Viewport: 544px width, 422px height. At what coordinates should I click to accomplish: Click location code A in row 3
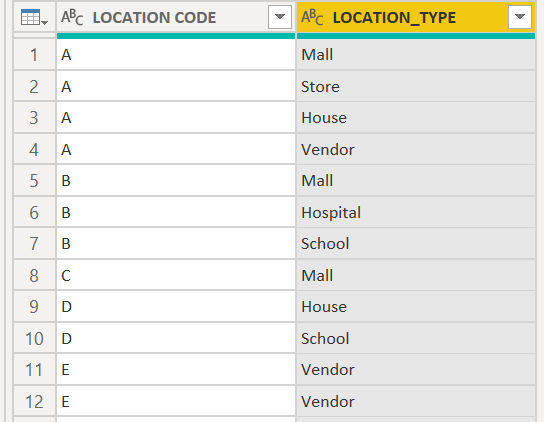point(176,118)
